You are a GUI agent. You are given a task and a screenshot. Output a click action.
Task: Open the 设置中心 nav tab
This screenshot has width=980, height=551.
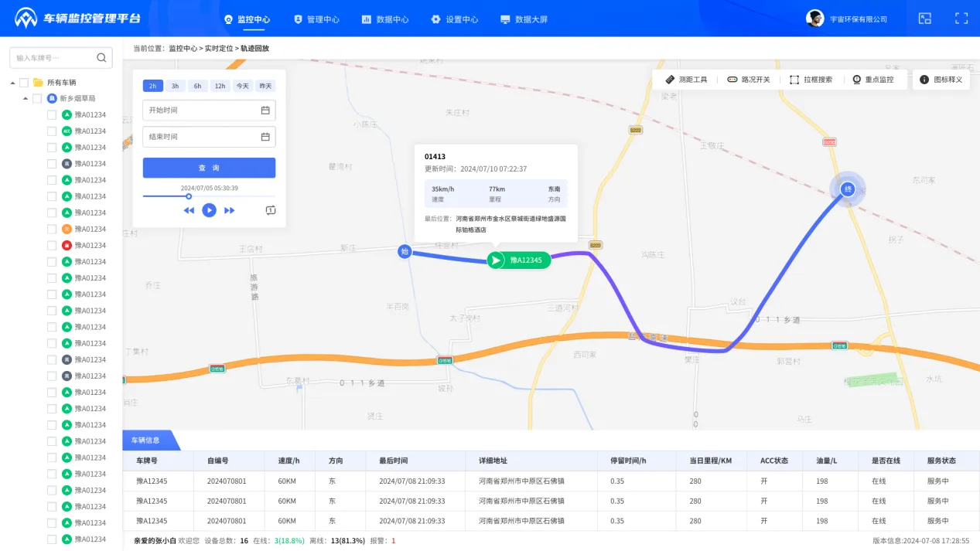[x=455, y=19]
